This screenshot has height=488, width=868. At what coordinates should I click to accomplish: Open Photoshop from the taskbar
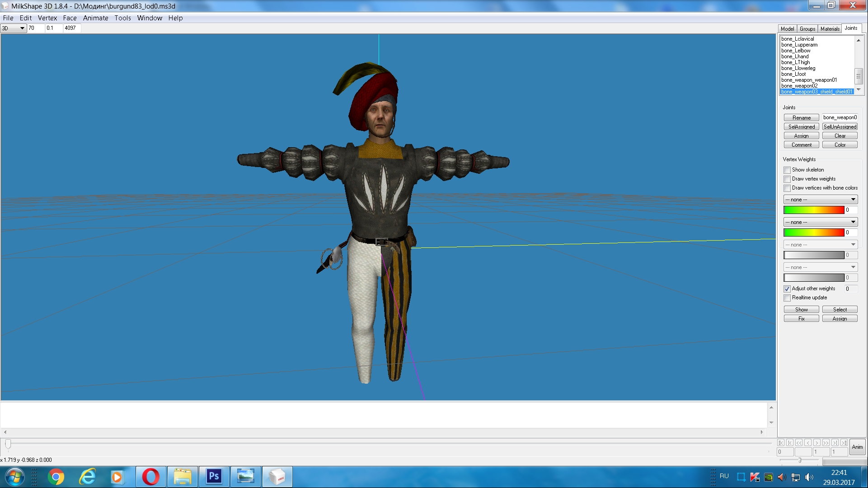214,477
